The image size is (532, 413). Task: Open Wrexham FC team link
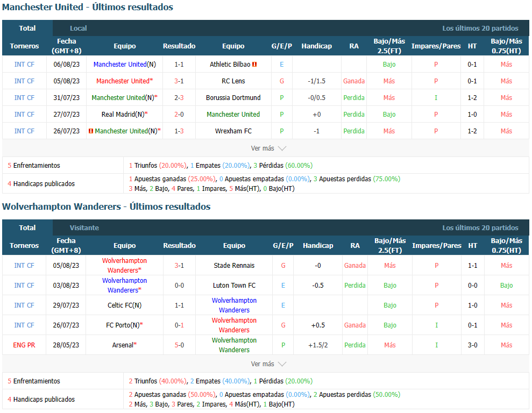tap(233, 131)
